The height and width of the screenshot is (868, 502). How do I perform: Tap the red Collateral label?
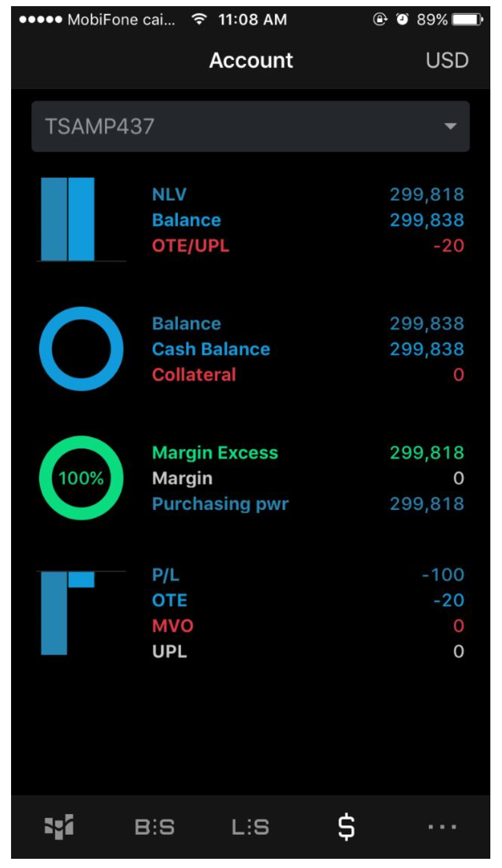(x=193, y=374)
